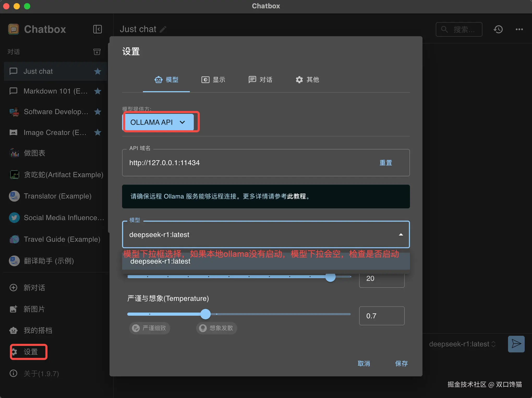Viewport: 532px width, 398px height.
Task: Collapse the sidebar with the panel icon
Action: (97, 29)
